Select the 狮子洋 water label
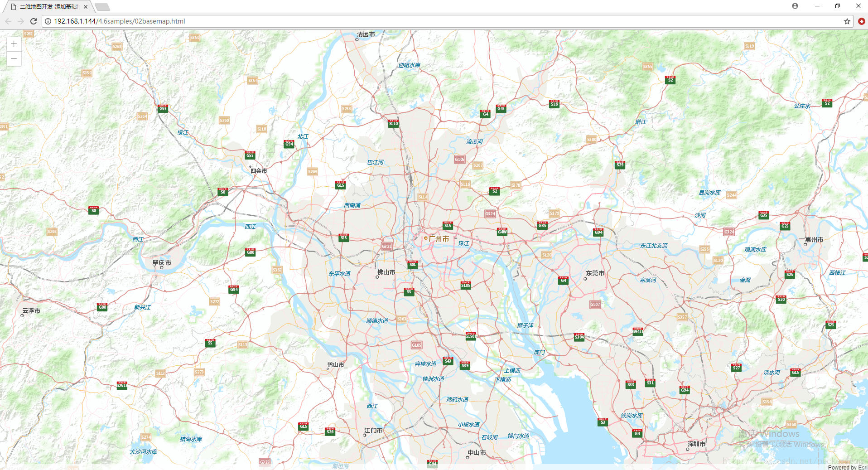The height and width of the screenshot is (470, 868). (x=525, y=325)
